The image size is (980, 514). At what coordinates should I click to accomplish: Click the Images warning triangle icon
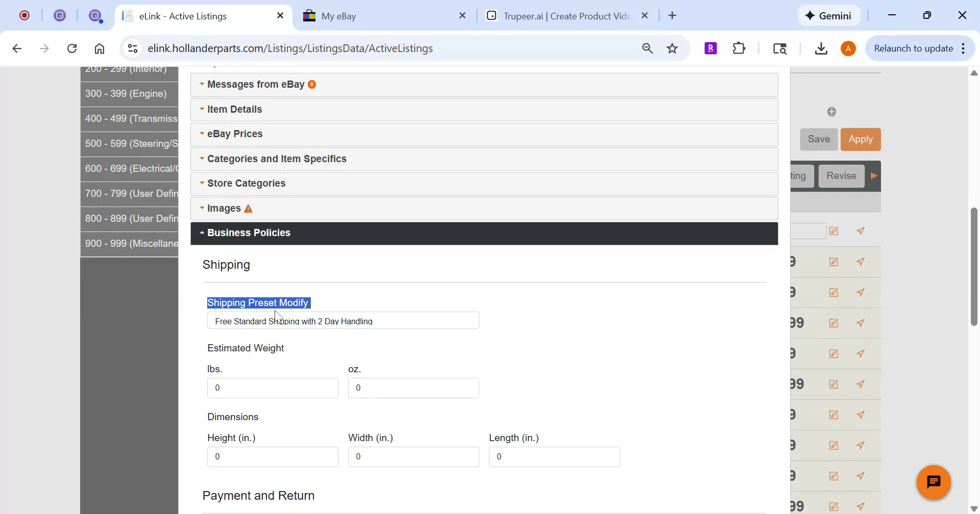pos(248,209)
